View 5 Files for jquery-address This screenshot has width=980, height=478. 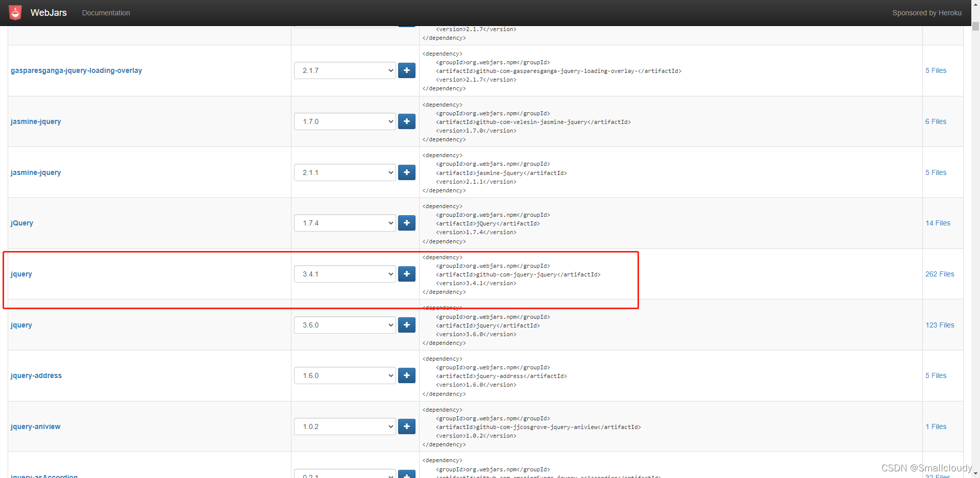(x=936, y=375)
